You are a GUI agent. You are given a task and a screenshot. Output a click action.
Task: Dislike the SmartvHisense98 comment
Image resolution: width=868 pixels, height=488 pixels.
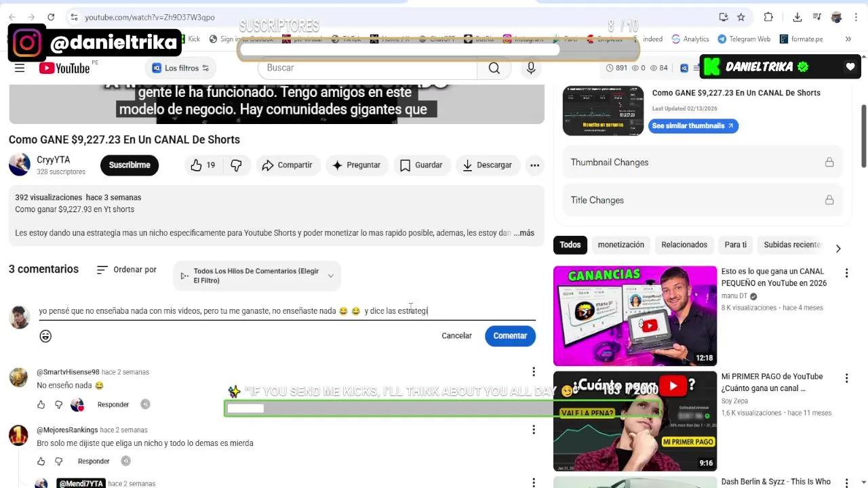tap(58, 405)
